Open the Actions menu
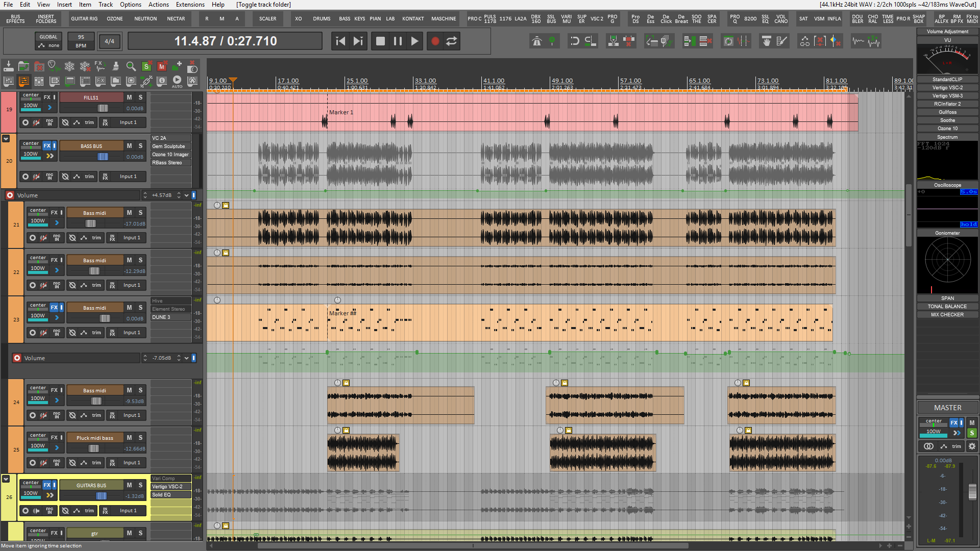Viewport: 980px width, 551px height. pos(158,5)
